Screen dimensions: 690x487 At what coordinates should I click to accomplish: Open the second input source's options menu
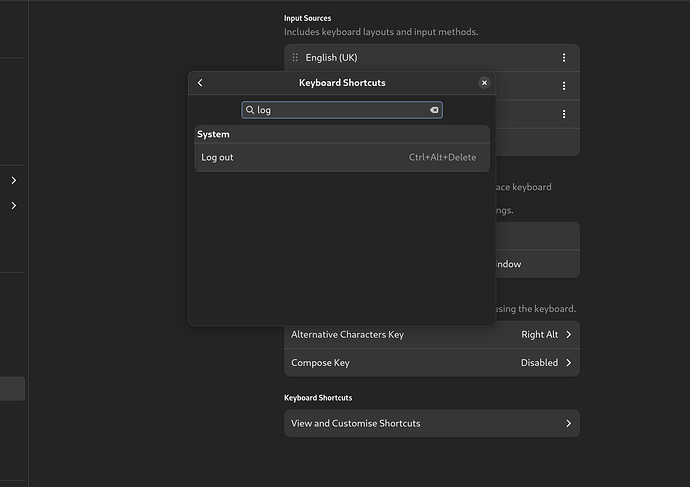pyautogui.click(x=564, y=86)
